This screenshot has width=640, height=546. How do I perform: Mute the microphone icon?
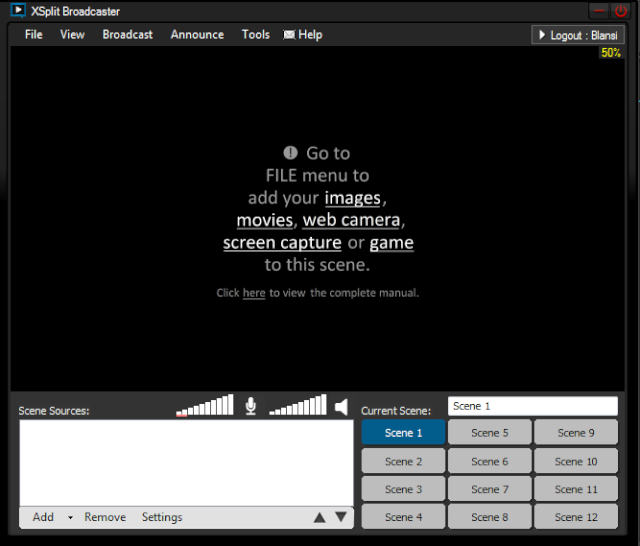251,406
